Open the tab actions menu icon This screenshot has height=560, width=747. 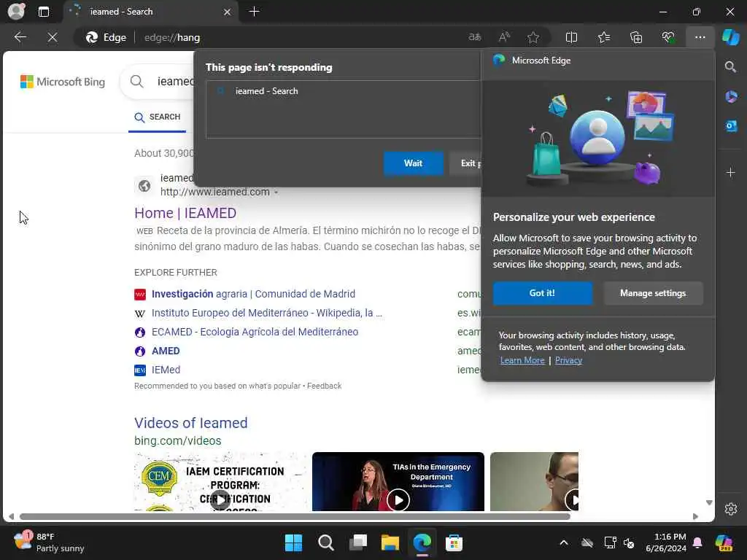tap(43, 12)
